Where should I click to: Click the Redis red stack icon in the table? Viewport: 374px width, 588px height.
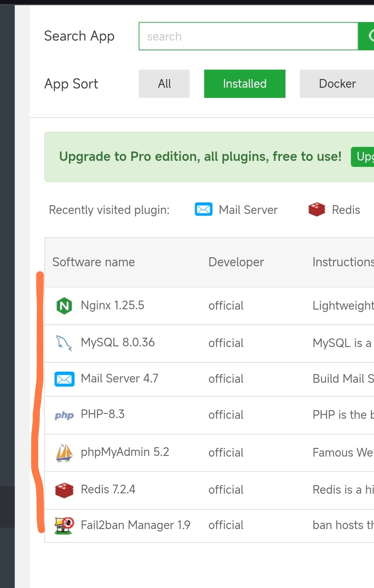64,490
